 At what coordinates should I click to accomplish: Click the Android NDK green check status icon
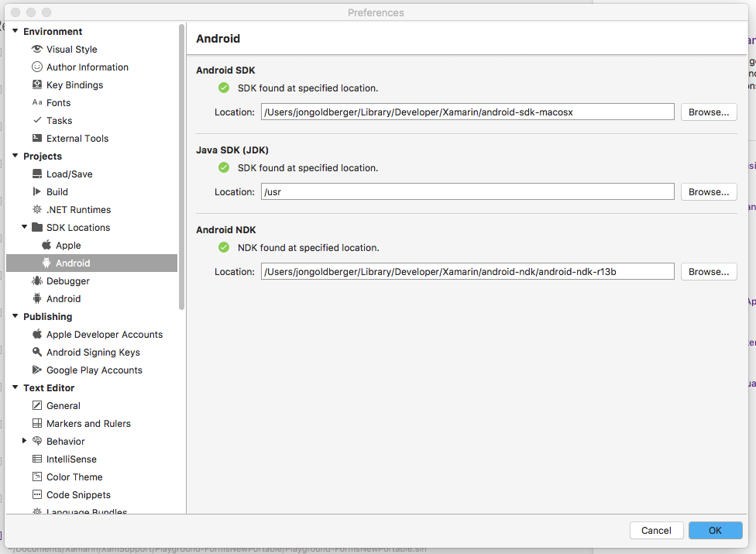click(224, 247)
